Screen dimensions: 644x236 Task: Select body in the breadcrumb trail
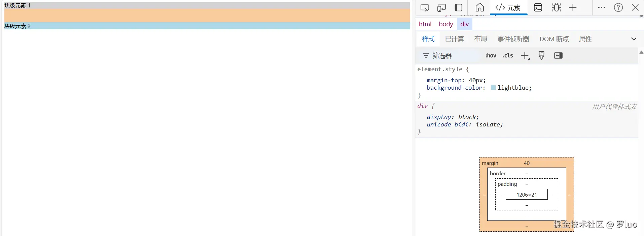point(446,24)
